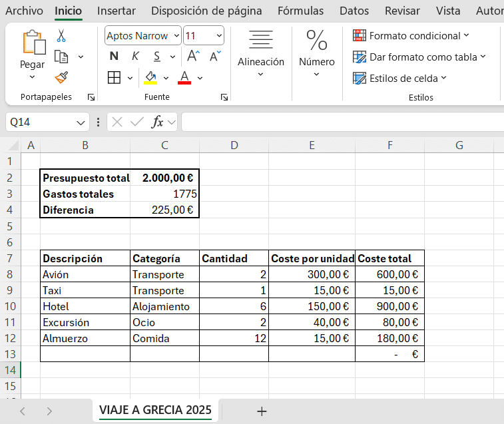
Task: Toggle italic K formatting
Action: click(x=135, y=56)
